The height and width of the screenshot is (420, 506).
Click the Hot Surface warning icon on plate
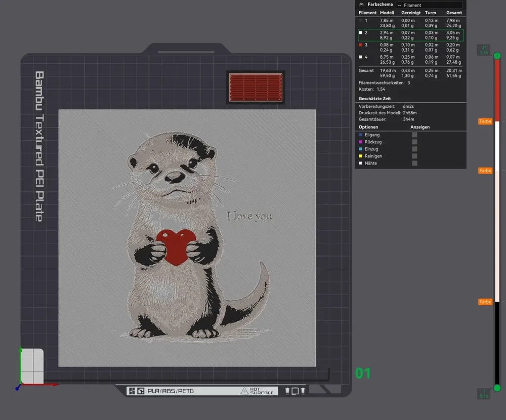point(244,391)
